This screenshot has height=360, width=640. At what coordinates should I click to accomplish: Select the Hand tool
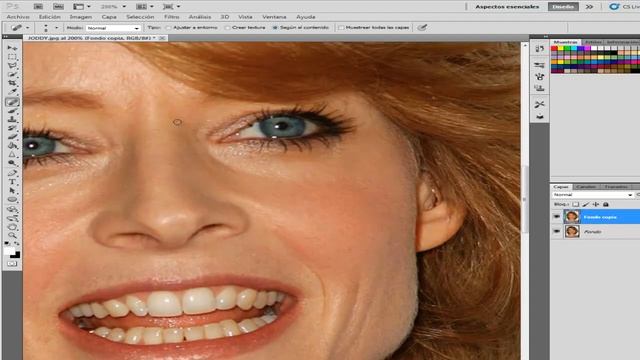tap(12, 227)
